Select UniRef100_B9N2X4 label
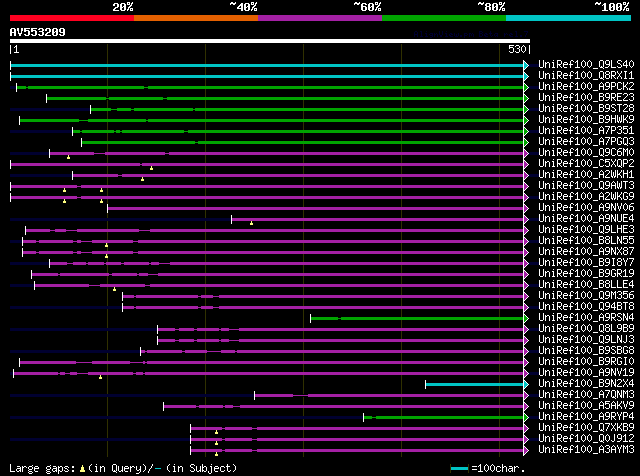640x476 pixels. (586, 384)
